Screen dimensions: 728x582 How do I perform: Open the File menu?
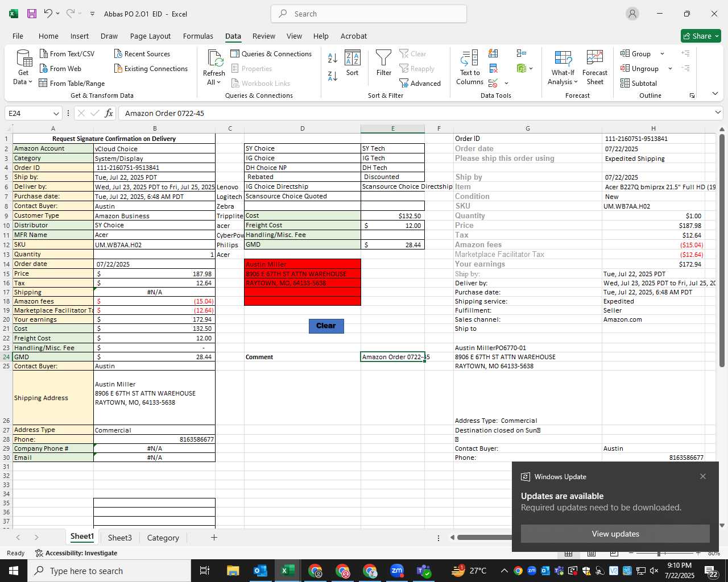18,36
